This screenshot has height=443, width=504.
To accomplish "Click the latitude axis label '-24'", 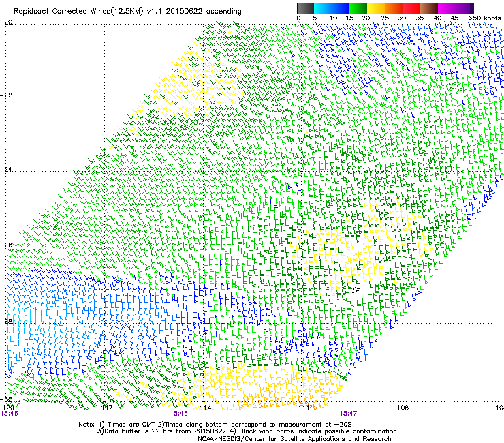I will [6, 169].
